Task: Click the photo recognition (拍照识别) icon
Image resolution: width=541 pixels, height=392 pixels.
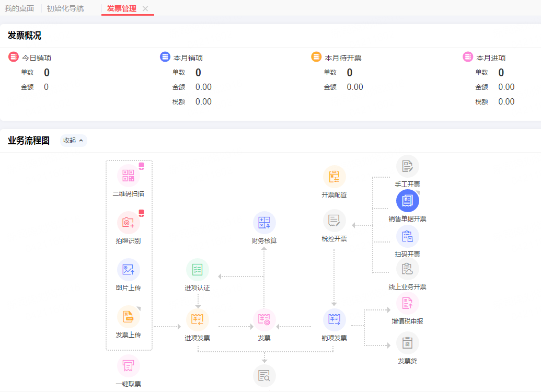Action: click(129, 223)
